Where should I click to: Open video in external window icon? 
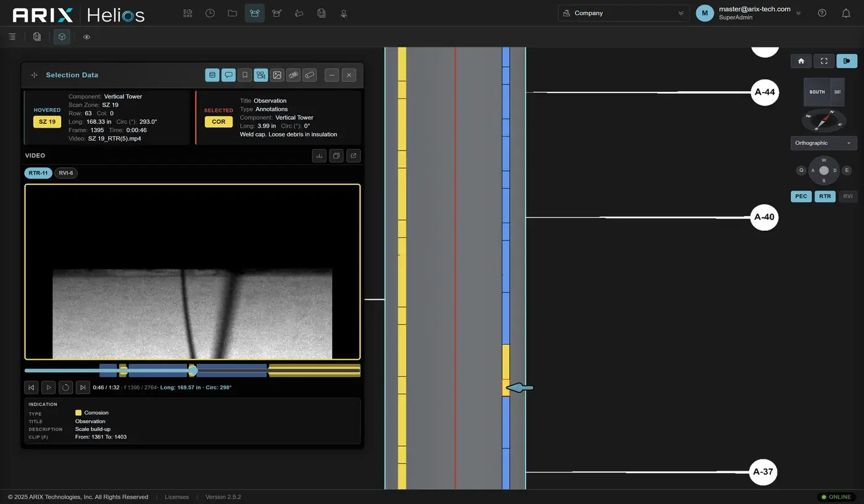[x=354, y=155]
